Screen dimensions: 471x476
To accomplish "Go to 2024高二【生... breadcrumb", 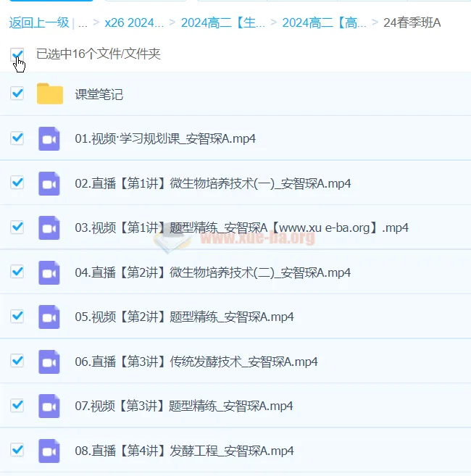I will tap(222, 22).
